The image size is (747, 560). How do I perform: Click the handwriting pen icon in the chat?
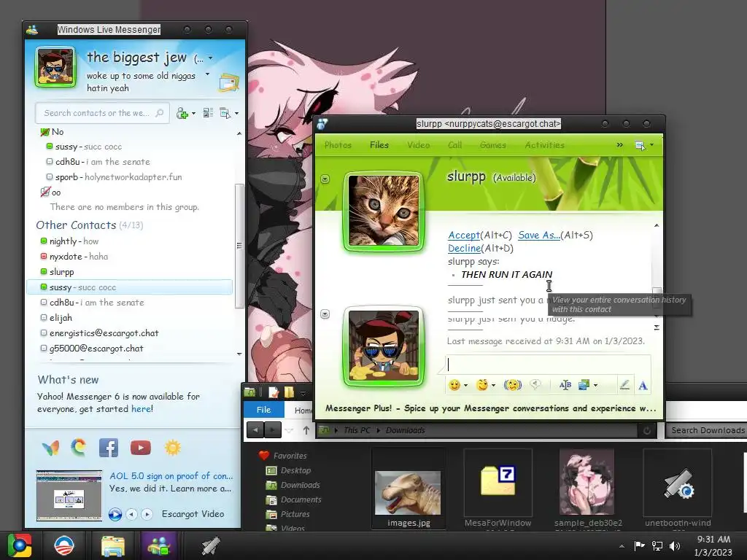coord(624,385)
